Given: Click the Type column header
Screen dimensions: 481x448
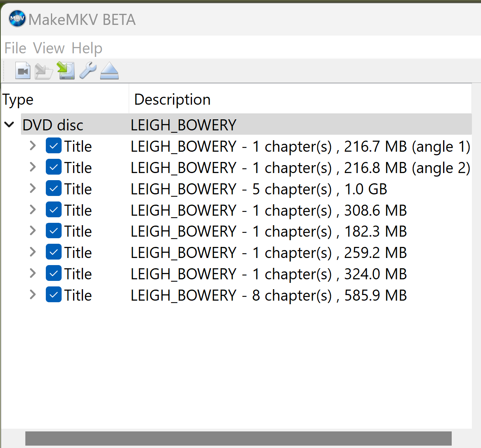Looking at the screenshot, I should [65, 99].
